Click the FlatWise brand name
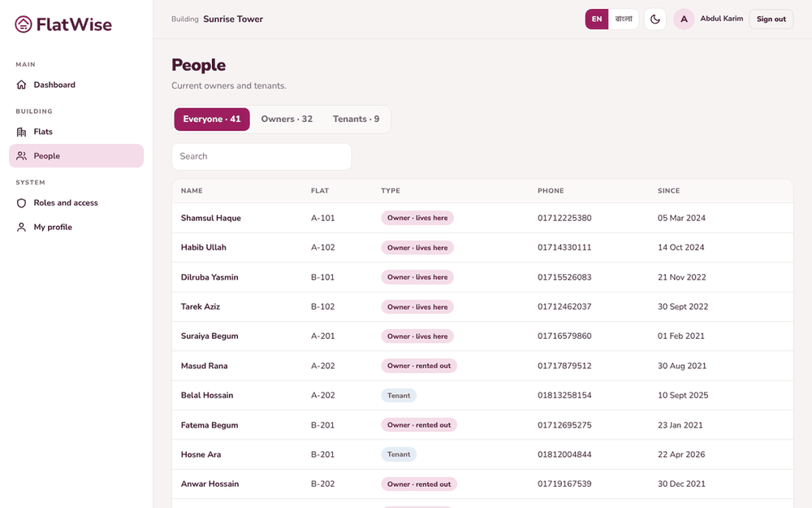Image resolution: width=812 pixels, height=508 pixels. click(74, 24)
